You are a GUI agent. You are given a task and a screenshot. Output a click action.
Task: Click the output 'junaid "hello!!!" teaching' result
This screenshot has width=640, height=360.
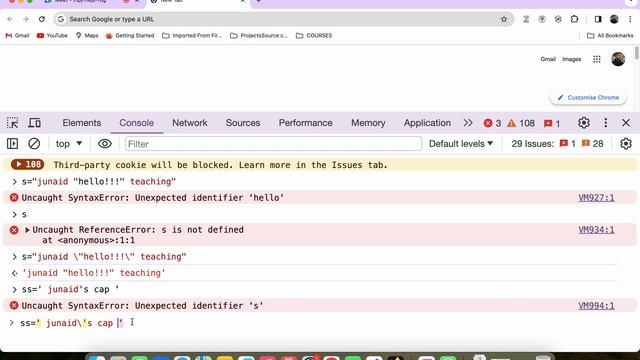tap(93, 273)
